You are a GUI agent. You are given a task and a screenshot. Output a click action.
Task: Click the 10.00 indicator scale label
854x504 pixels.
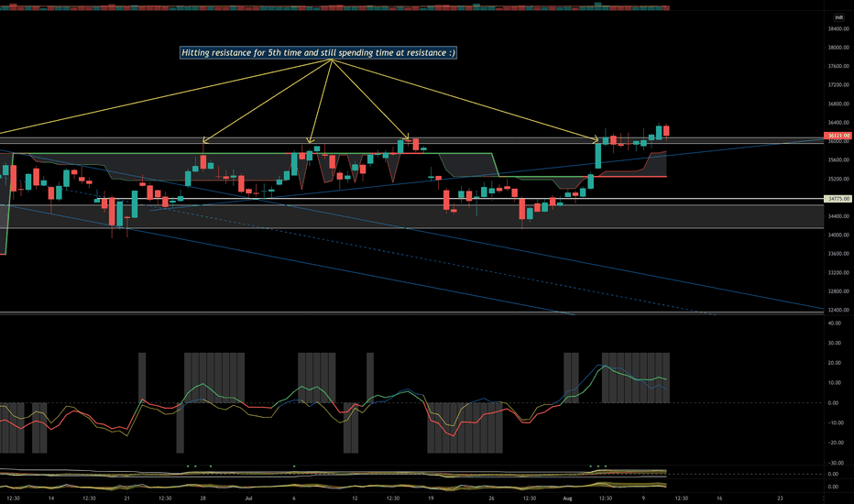click(834, 383)
